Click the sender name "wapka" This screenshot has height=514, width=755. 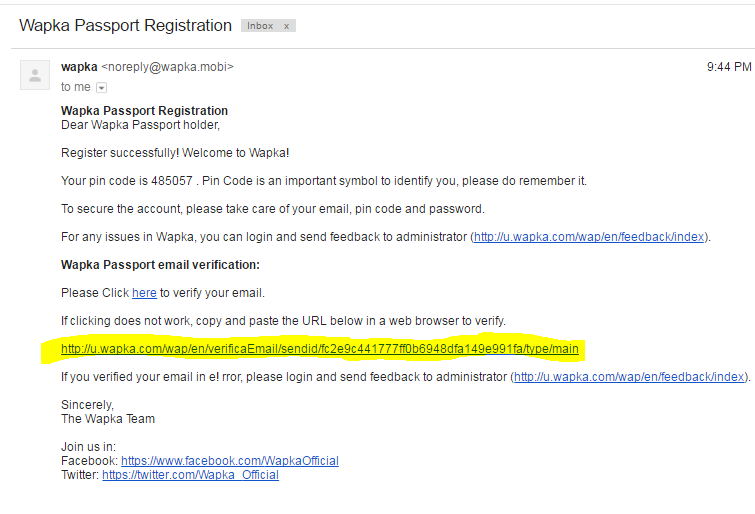coord(79,67)
